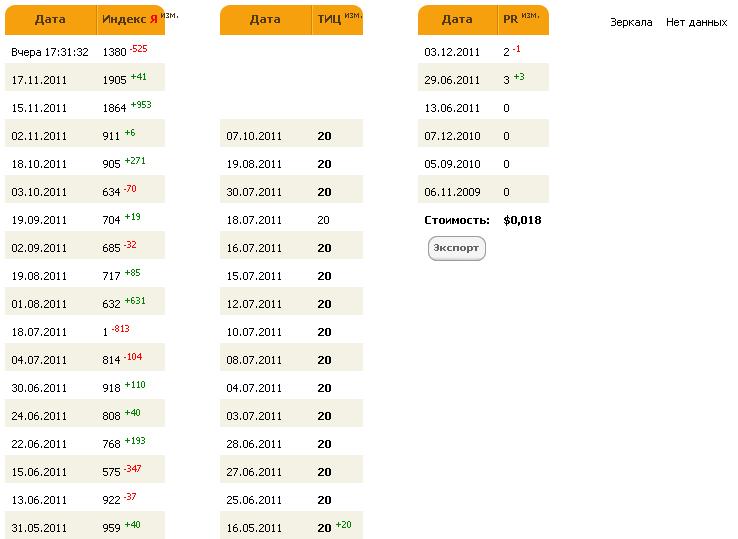This screenshot has height=539, width=738.
Task: Click the +953 change value
Action: point(140,105)
